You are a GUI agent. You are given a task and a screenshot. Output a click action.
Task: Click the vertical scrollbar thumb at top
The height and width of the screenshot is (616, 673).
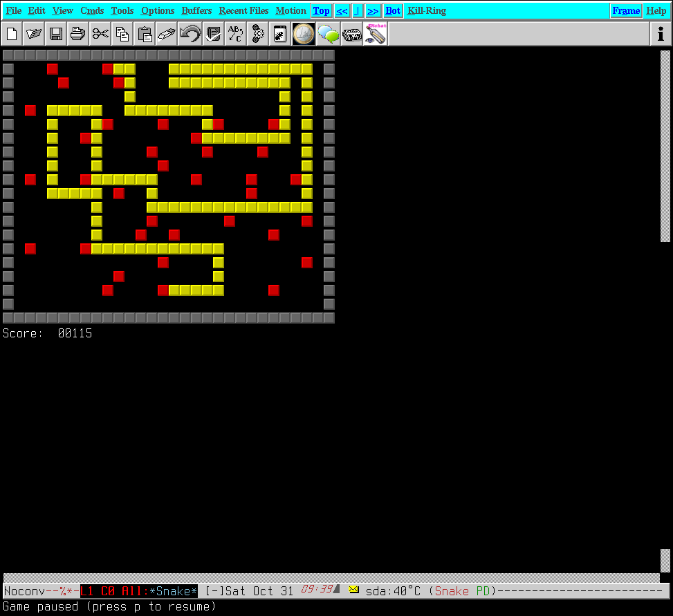(x=665, y=146)
